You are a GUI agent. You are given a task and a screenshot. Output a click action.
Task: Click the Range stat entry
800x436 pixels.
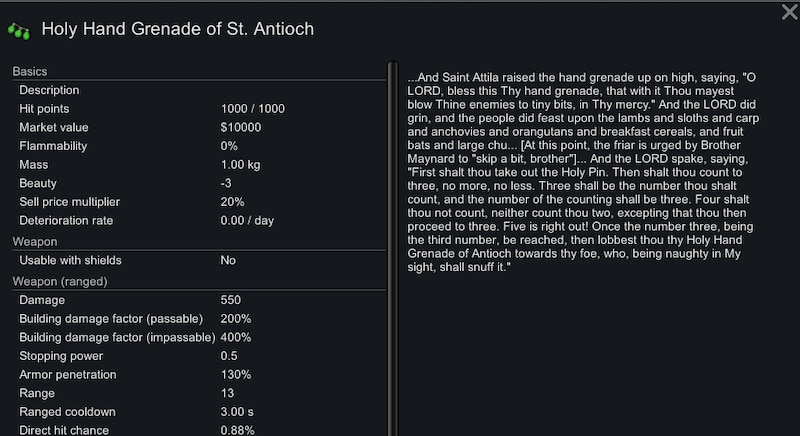(199, 393)
